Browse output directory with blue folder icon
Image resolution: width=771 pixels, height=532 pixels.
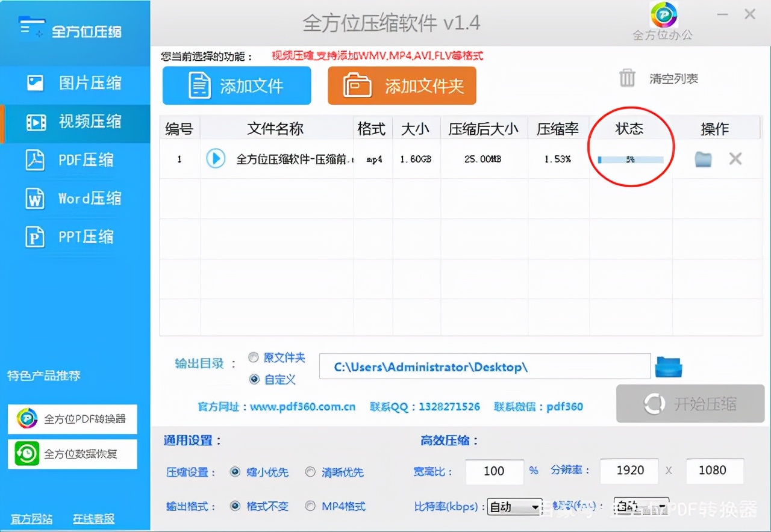(x=669, y=367)
